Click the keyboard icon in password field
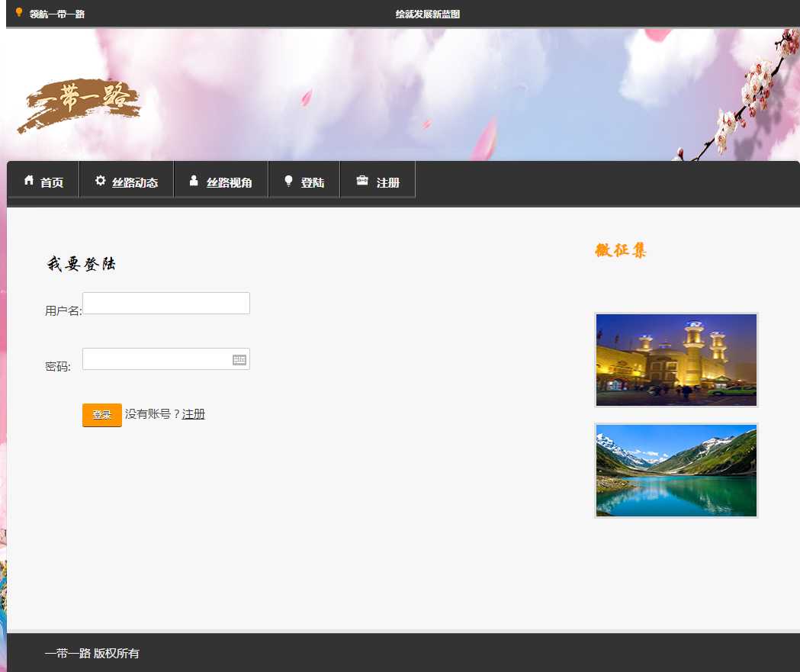Viewport: 800px width, 672px height. point(239,360)
